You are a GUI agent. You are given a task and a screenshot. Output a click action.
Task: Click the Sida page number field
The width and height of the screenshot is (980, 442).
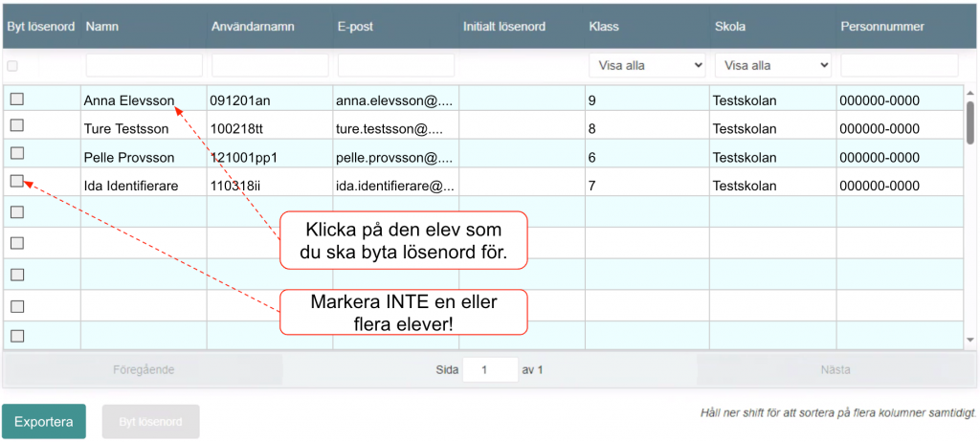pos(491,369)
